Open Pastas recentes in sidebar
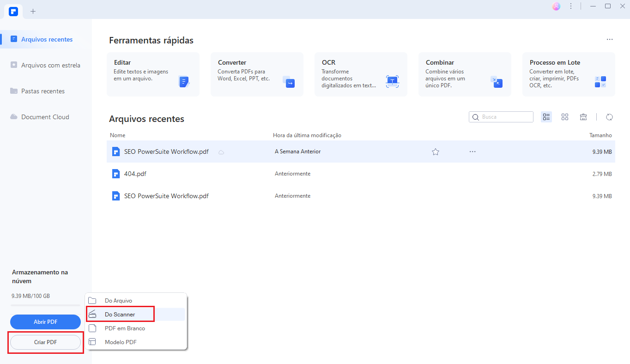 click(37, 91)
